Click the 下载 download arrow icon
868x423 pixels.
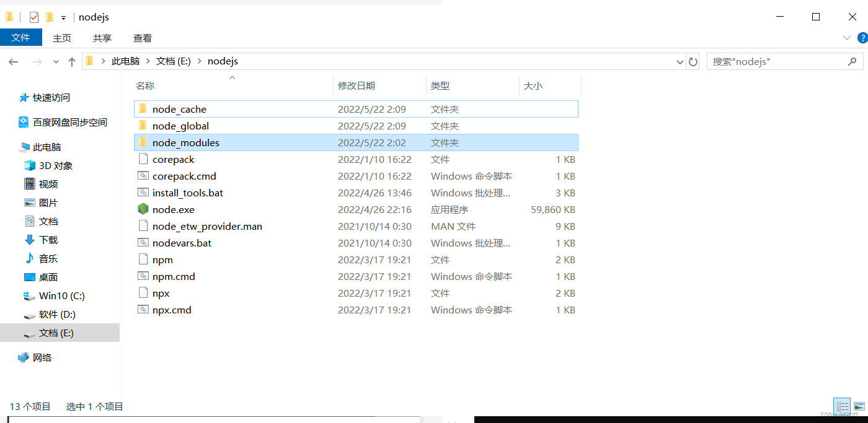[x=30, y=240]
